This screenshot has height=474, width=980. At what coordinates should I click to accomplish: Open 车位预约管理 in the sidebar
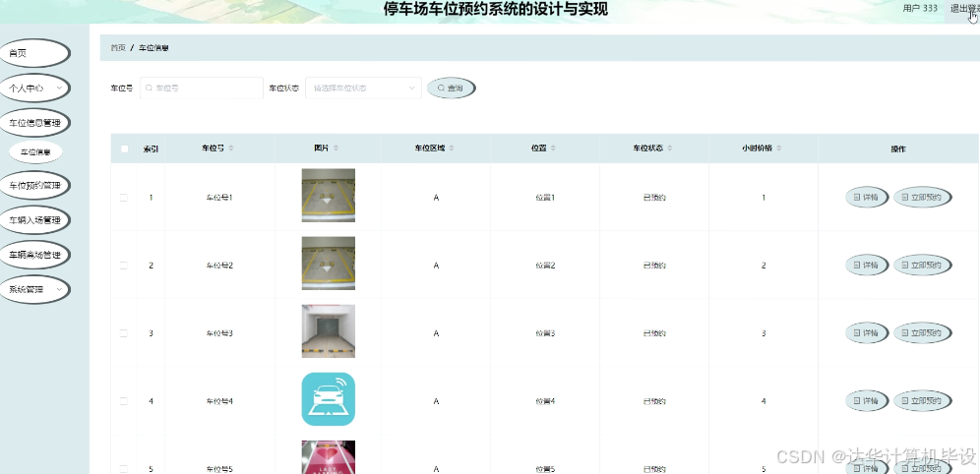tap(35, 185)
